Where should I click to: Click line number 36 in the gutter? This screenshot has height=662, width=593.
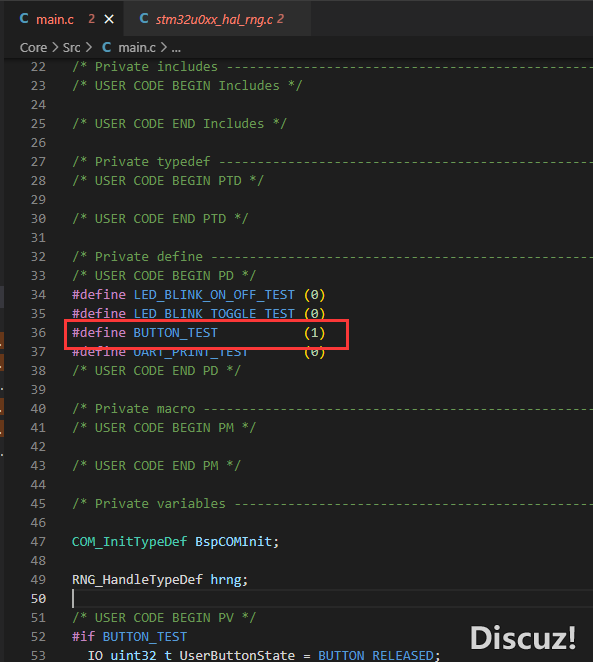[38, 333]
